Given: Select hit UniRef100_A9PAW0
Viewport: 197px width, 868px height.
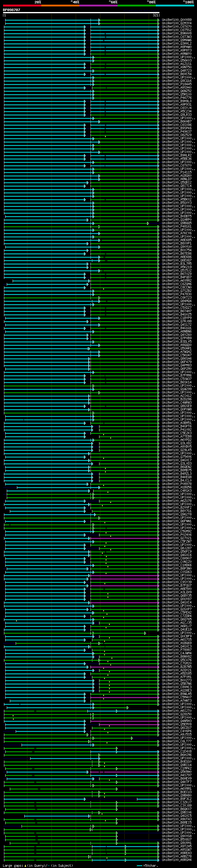Looking at the screenshot, I should (177, 47).
